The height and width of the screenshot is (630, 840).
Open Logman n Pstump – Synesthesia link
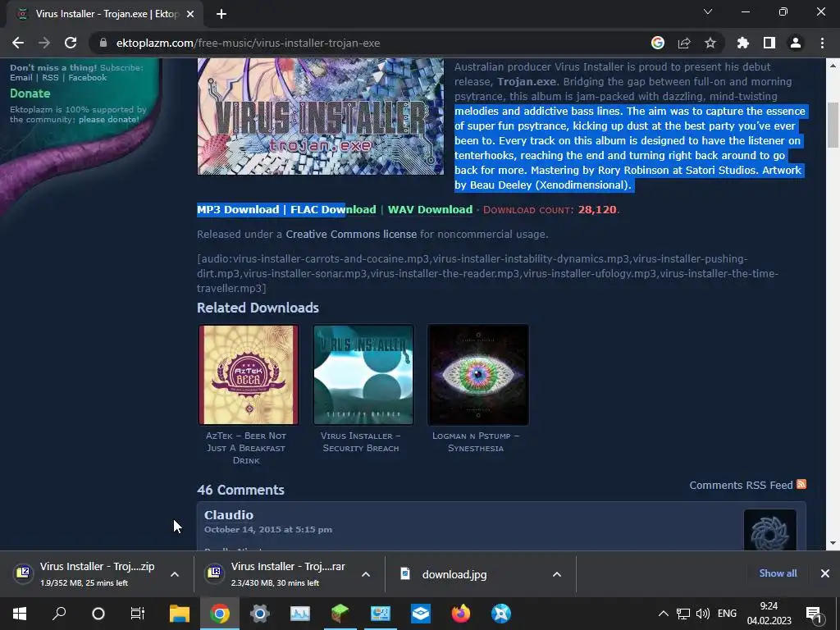(x=476, y=442)
